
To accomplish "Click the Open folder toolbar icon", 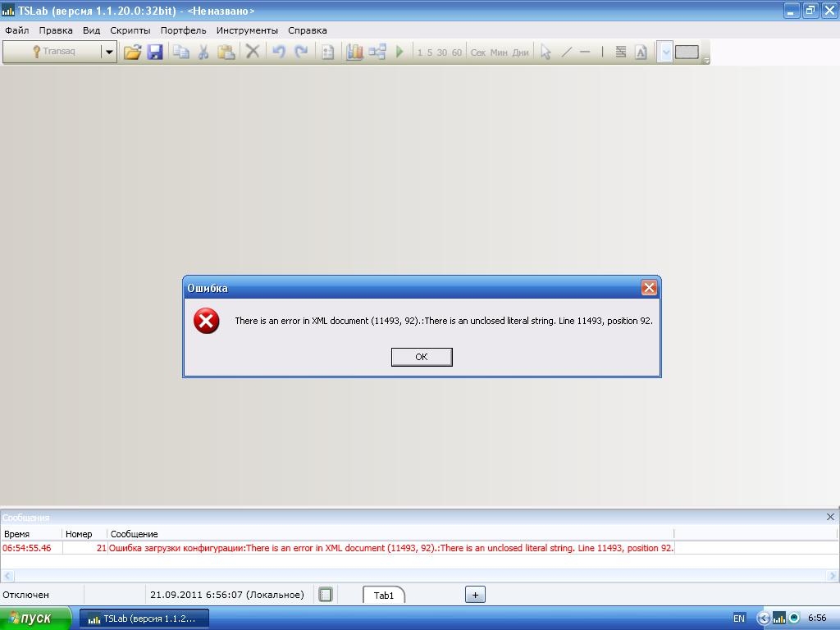I will pyautogui.click(x=132, y=52).
